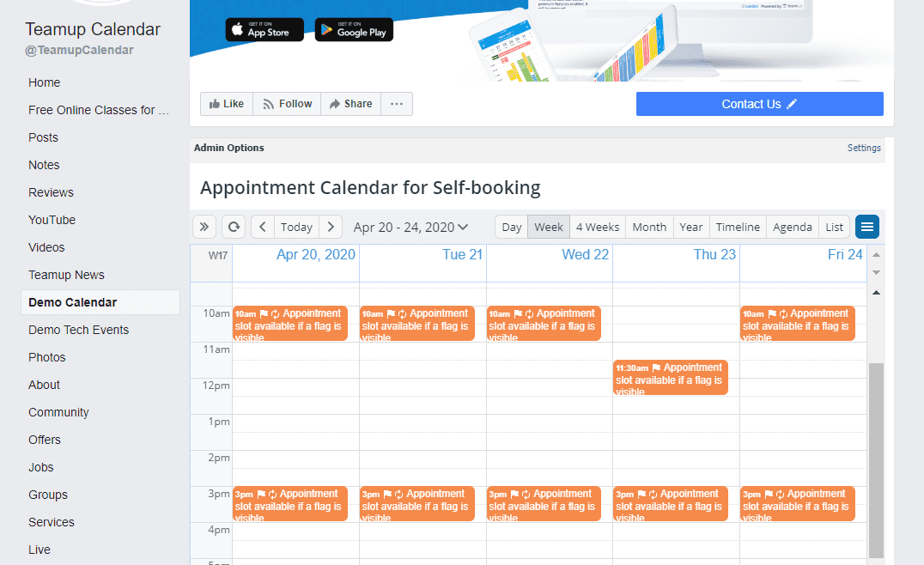Expand the Apr 20 - 24, 2020 date picker
The width and height of the screenshot is (924, 565).
pyautogui.click(x=411, y=227)
